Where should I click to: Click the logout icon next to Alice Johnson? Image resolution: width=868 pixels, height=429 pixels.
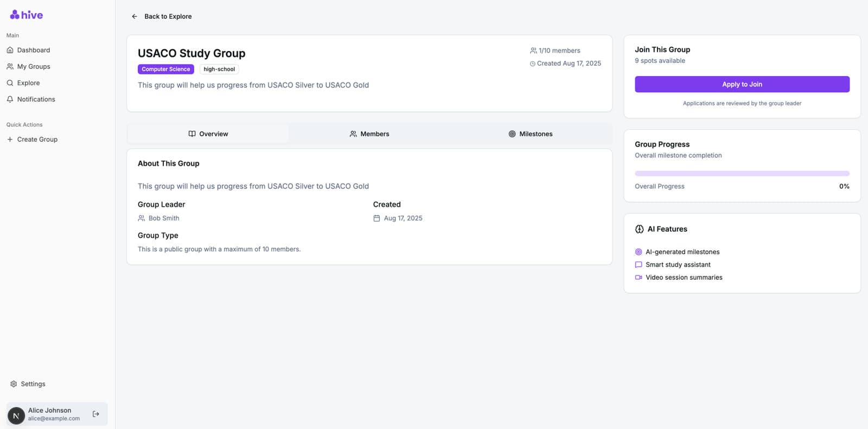coord(96,414)
